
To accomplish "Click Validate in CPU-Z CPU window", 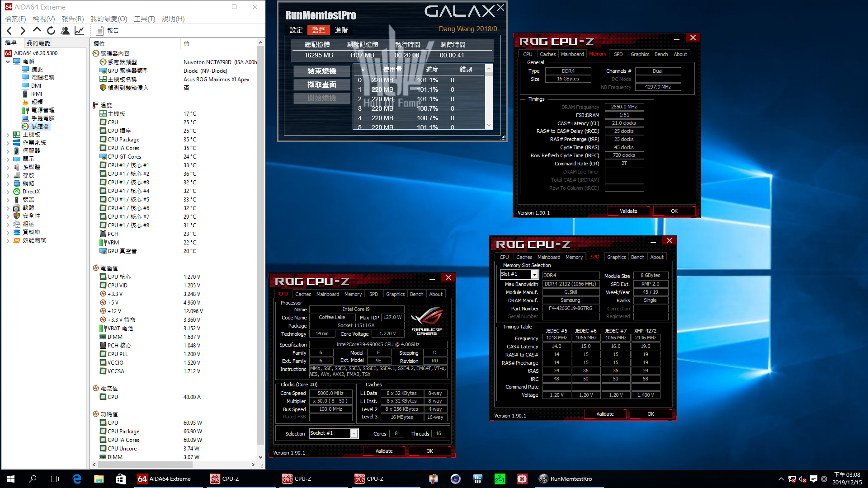I will coord(384,451).
